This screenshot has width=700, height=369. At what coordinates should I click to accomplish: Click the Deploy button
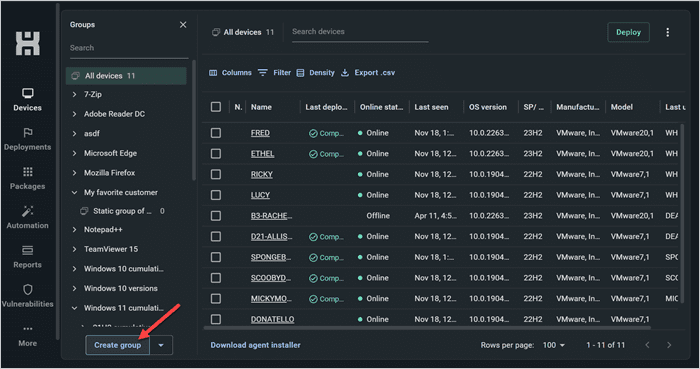pyautogui.click(x=628, y=32)
